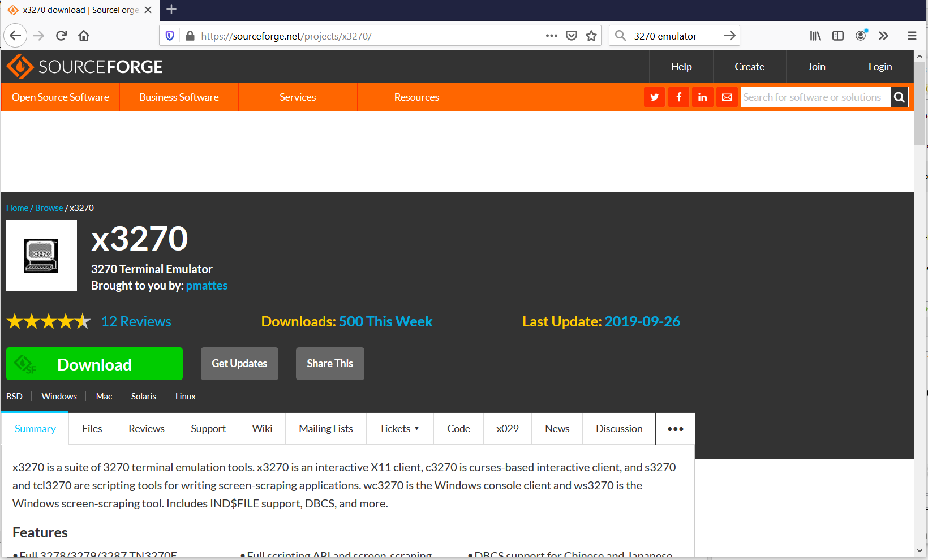Viewport: 928px width, 560px height.
Task: Switch to the Summary tab
Action: 35,429
